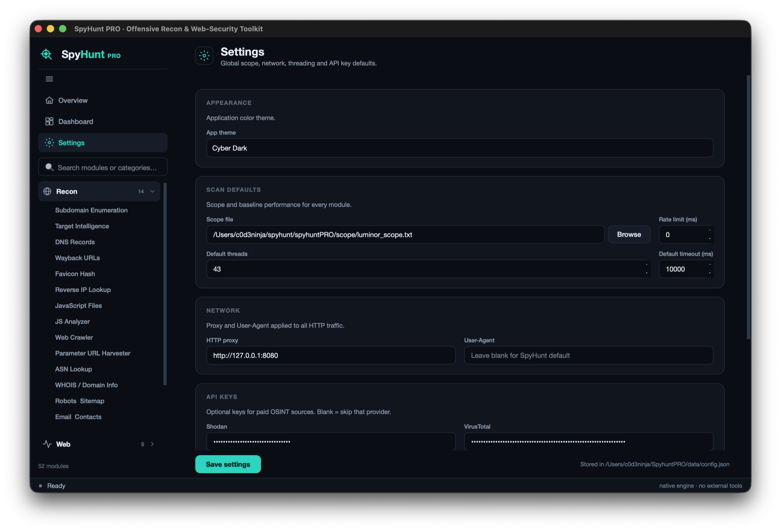This screenshot has height=532, width=781.
Task: Click the Settings header gear icon
Action: [x=204, y=56]
